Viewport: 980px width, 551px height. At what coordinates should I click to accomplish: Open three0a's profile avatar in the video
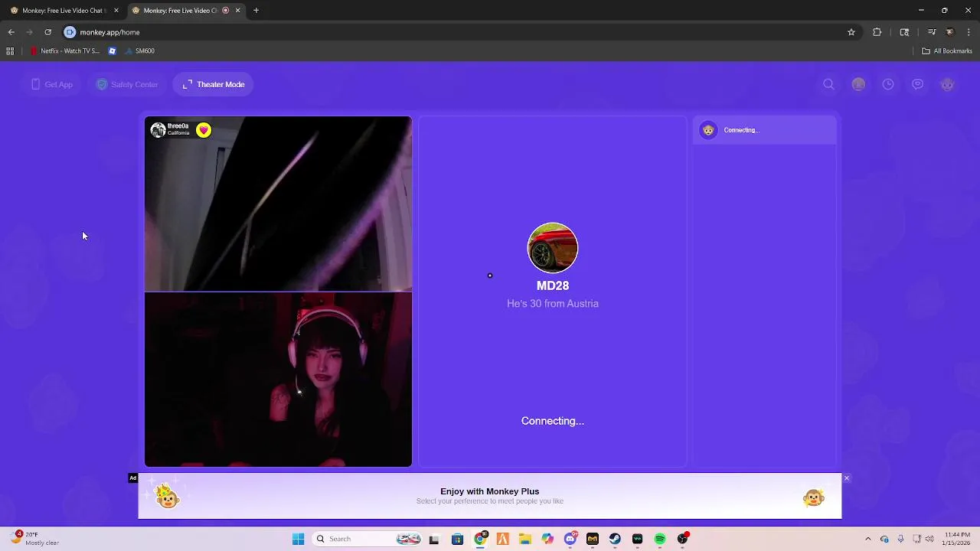pyautogui.click(x=158, y=130)
